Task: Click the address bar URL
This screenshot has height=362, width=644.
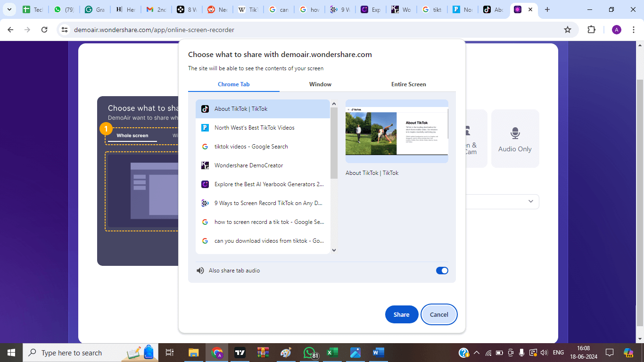Action: point(154,30)
